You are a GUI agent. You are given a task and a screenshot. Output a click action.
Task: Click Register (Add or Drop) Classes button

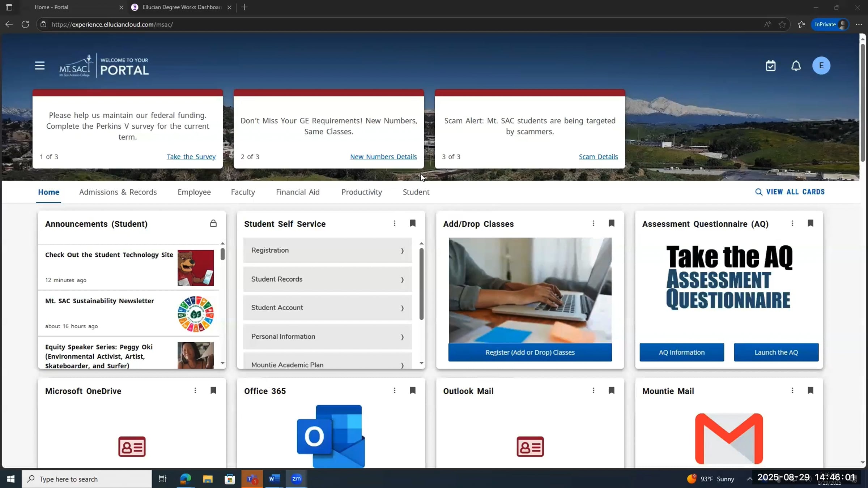click(x=530, y=352)
